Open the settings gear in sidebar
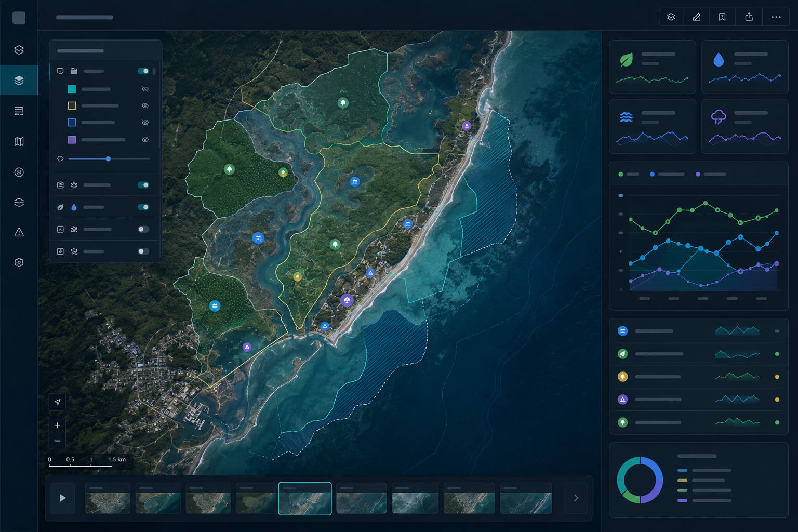The image size is (798, 532). click(19, 262)
